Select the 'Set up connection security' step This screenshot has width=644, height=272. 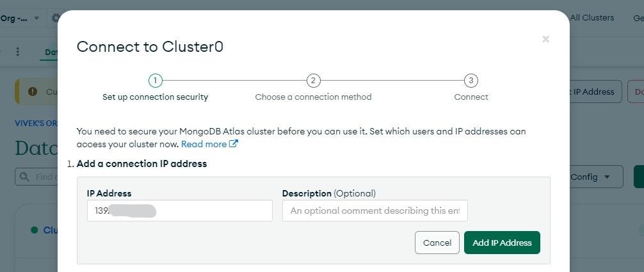tap(155, 97)
